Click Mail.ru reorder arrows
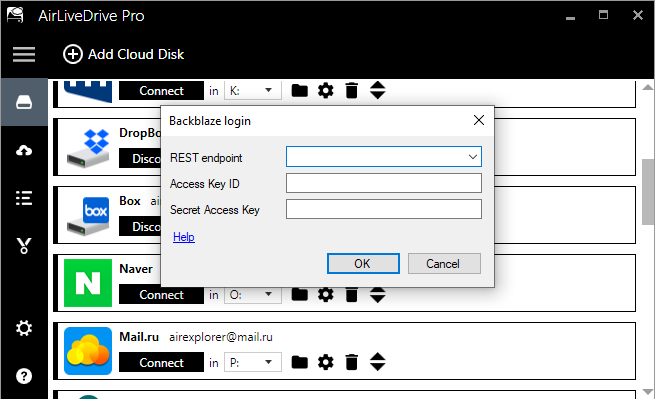655x399 pixels. click(378, 362)
